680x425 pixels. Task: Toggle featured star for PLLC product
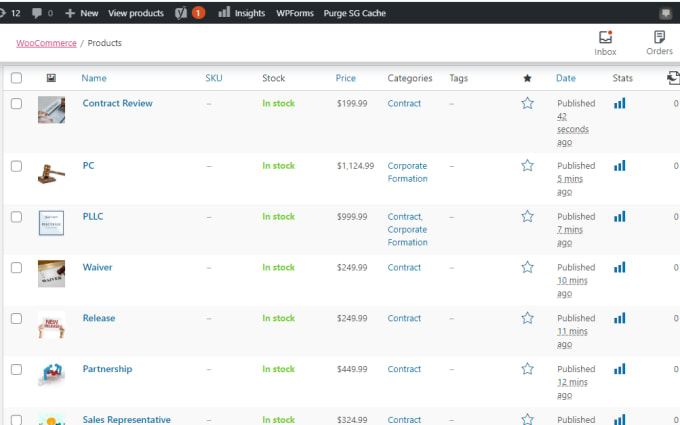527,216
